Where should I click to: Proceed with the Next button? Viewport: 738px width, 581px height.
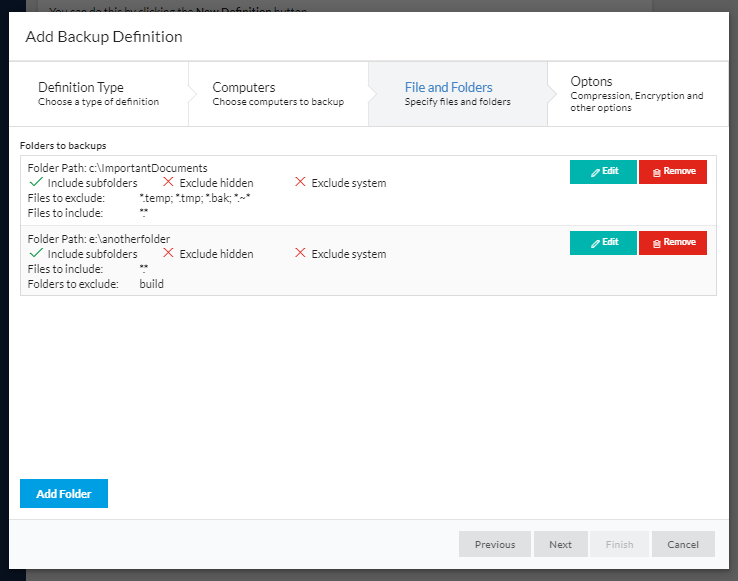(560, 544)
